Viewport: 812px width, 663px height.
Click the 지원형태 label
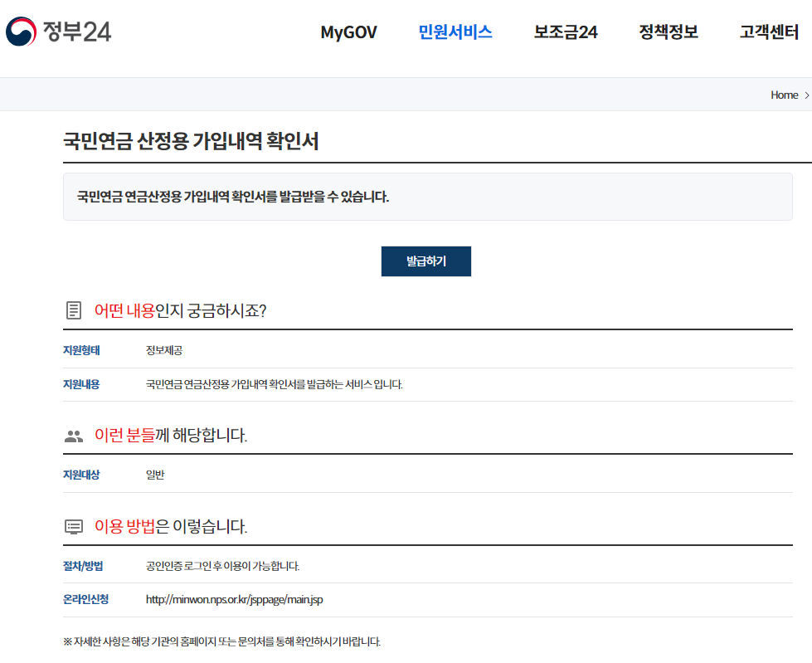(81, 350)
